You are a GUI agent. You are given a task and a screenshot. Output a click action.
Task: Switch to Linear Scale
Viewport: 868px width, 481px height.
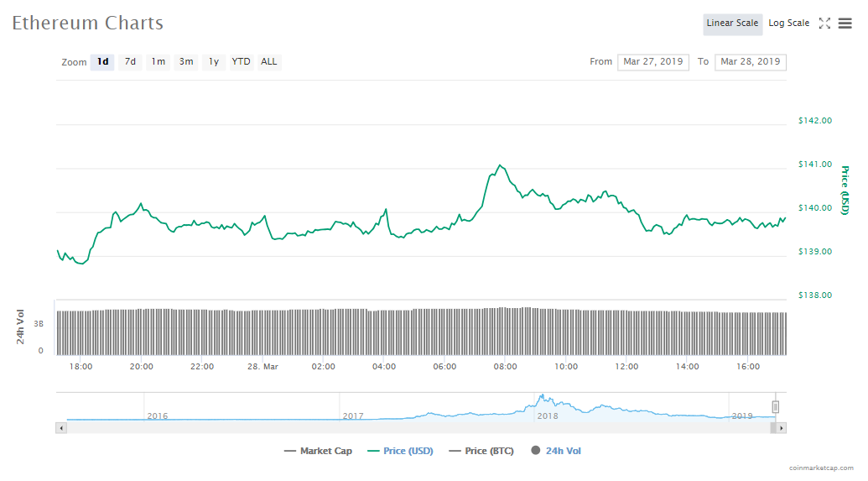tap(732, 24)
